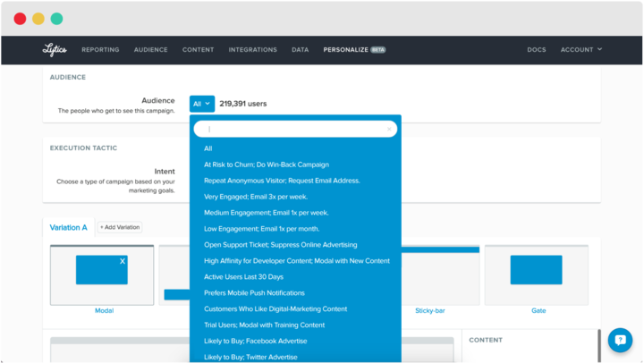The image size is (644, 363).
Task: Go to the Integrations menu
Action: point(252,49)
